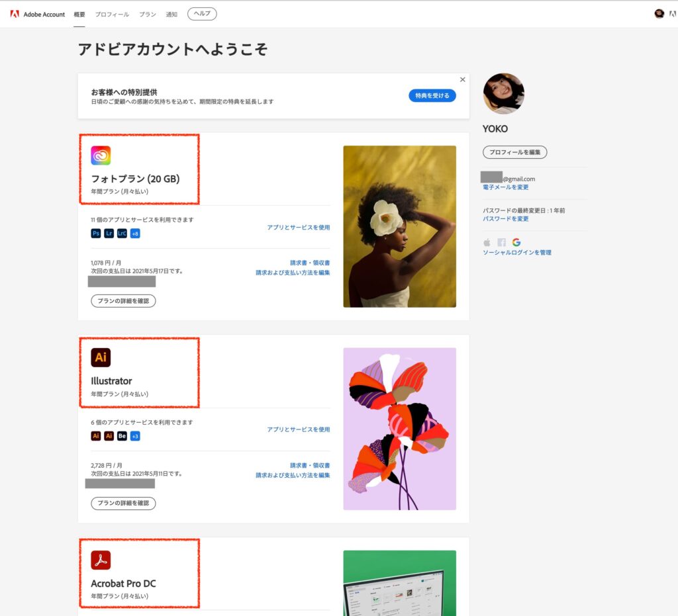Open the 概要 tab
The image size is (678, 616).
point(79,15)
